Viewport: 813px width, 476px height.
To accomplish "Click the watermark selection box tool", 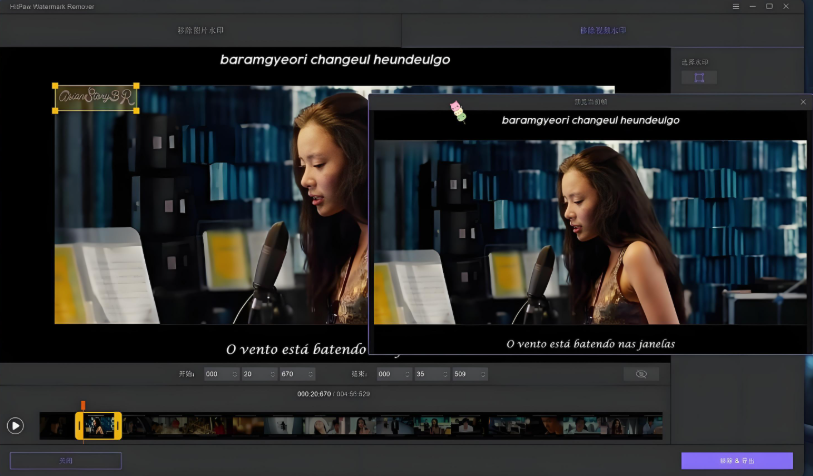I will pos(699,78).
